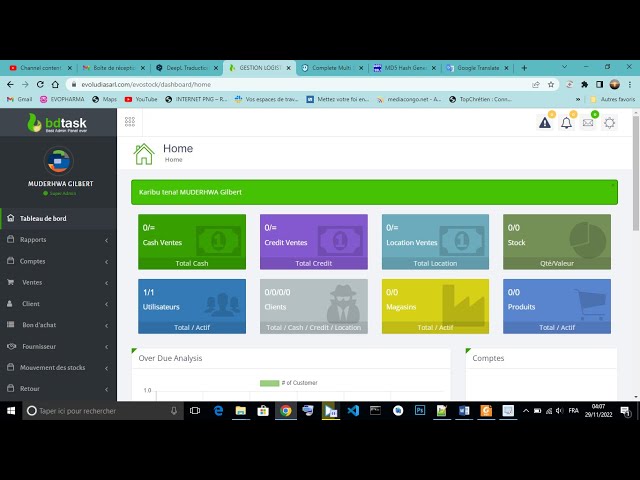This screenshot has width=640, height=480.
Task: Expand the Ventes chevron arrow
Action: tap(107, 283)
